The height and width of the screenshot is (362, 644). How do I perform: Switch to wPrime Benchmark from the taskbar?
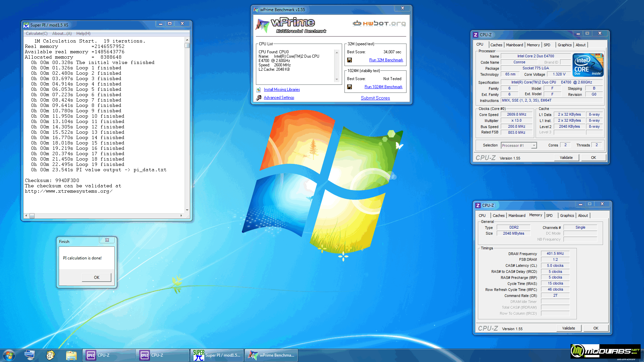(x=271, y=355)
